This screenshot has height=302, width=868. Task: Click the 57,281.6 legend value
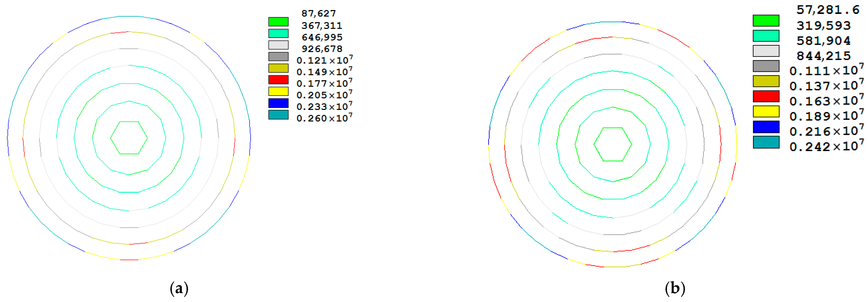[828, 10]
